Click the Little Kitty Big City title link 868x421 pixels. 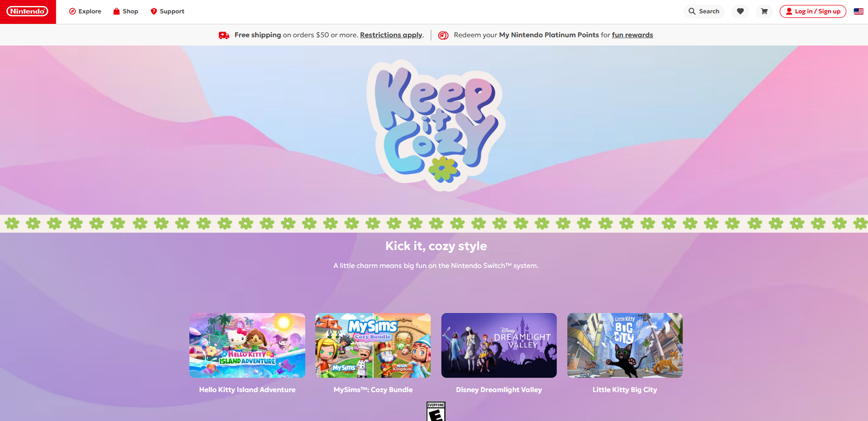coord(624,390)
